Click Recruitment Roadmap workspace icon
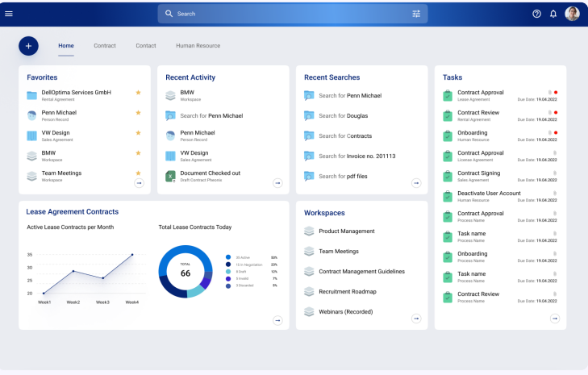The height and width of the screenshot is (375, 588). pyautogui.click(x=309, y=291)
